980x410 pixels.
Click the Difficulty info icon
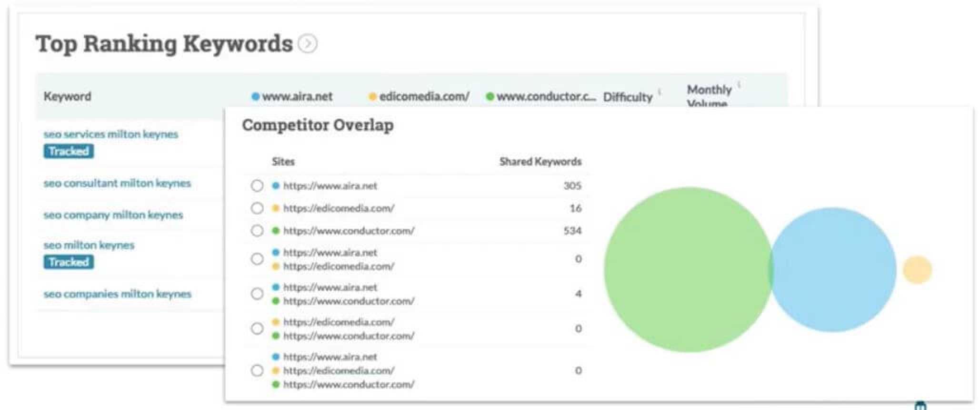click(660, 91)
